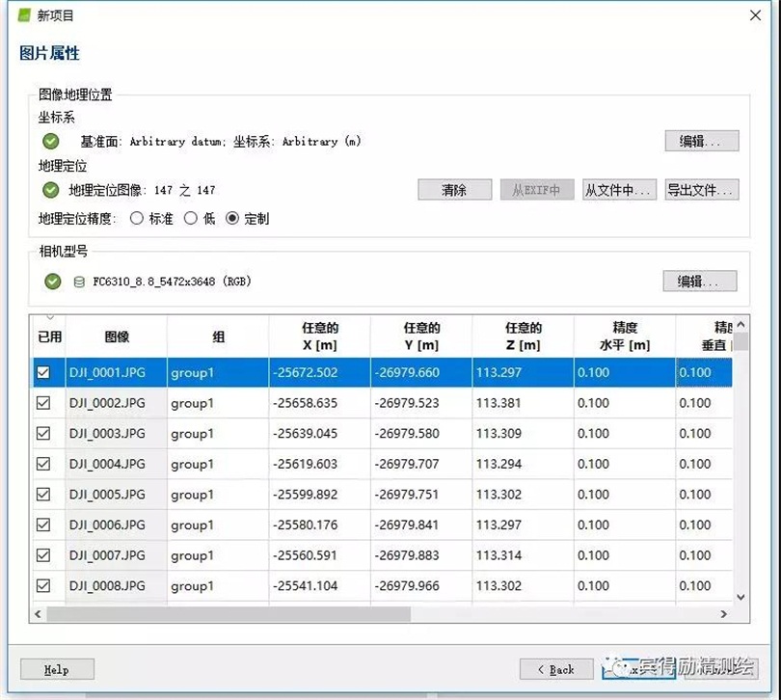Click the sort indicator above 已用 column
781x700 pixels.
[x=50, y=317]
